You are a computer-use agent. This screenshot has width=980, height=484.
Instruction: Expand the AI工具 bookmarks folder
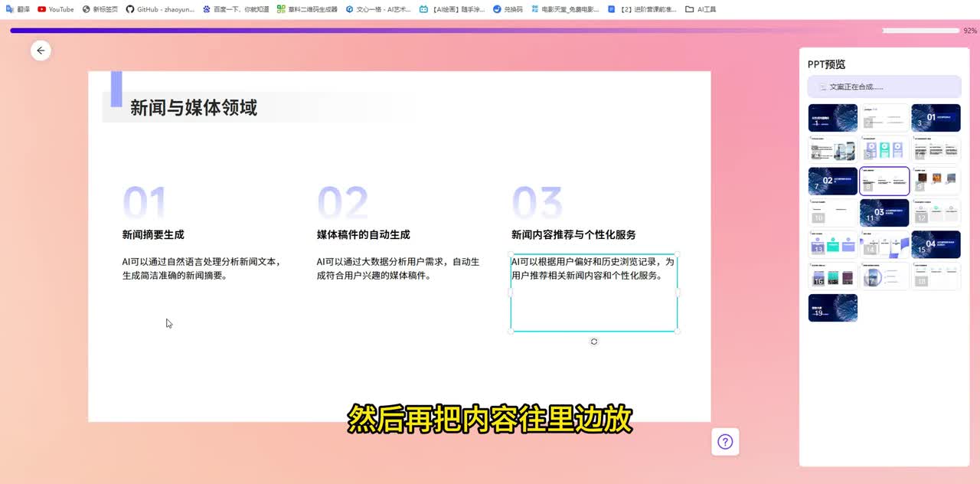click(701, 9)
